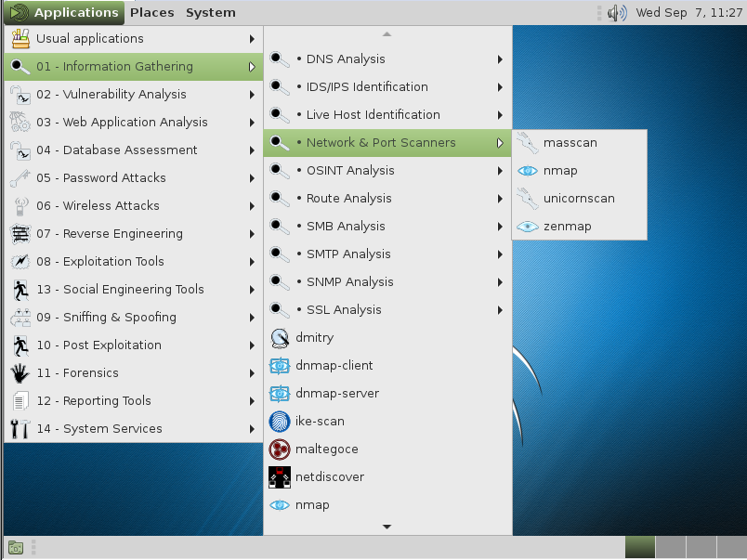Screen dimensions: 747x560
Task: Click the volume speaker icon in top panel
Action: (617, 13)
